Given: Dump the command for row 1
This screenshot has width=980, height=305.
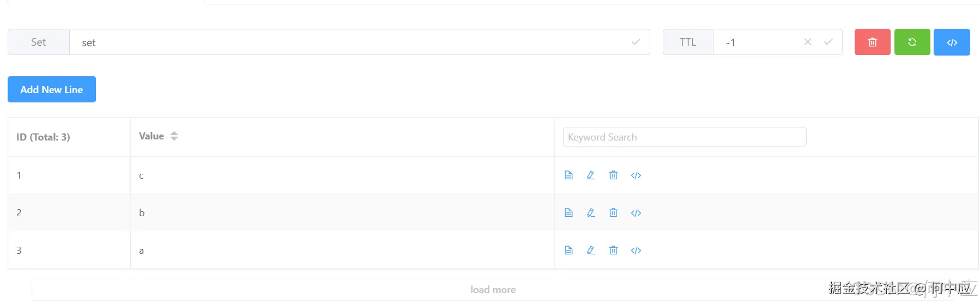Looking at the screenshot, I should point(636,175).
